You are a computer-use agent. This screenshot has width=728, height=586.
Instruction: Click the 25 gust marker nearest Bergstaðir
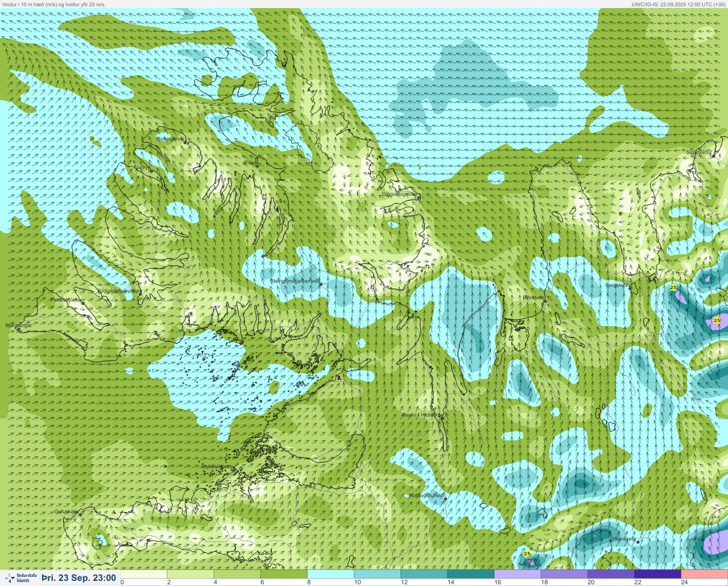pos(673,288)
